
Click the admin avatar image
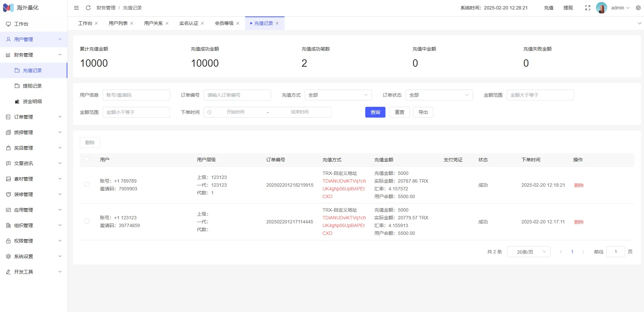(x=601, y=8)
